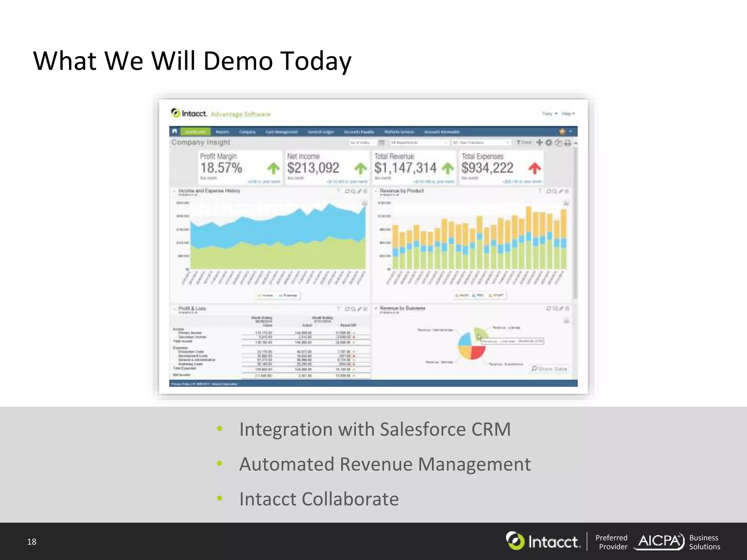Viewport: 747px width, 560px height.
Task: Click chart export icon in Revenue by Business
Action: [x=566, y=321]
